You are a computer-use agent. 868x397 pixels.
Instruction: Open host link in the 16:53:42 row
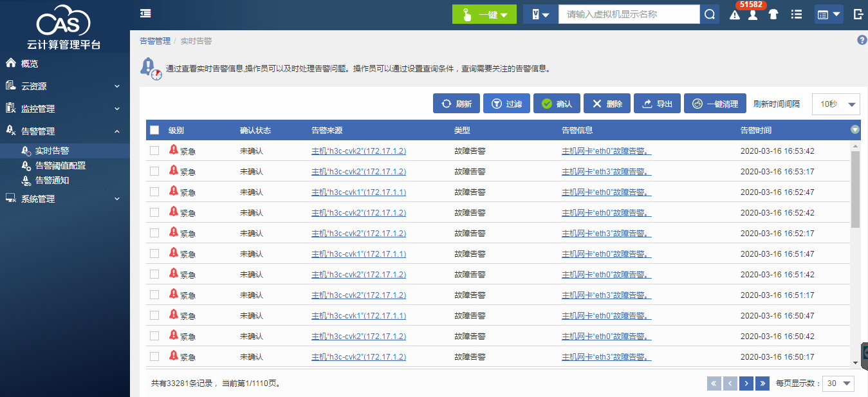coord(358,151)
